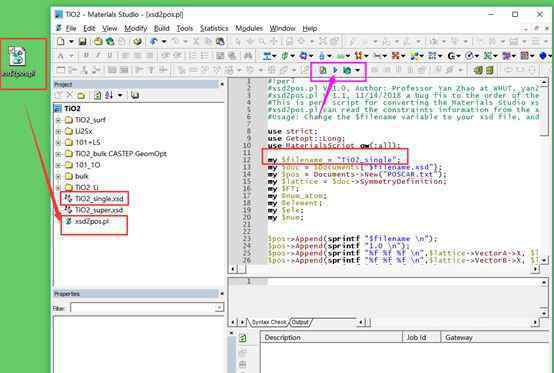Screen dimensions: 554x373
Task: Click the New document icon
Action: [61, 42]
